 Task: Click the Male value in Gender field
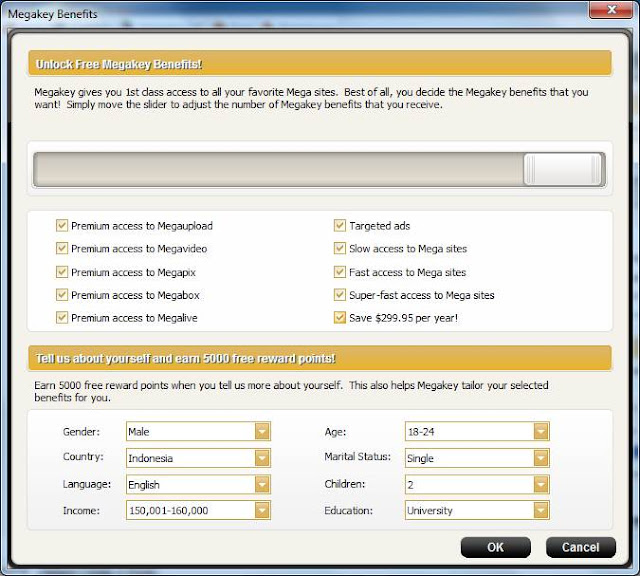[139, 431]
